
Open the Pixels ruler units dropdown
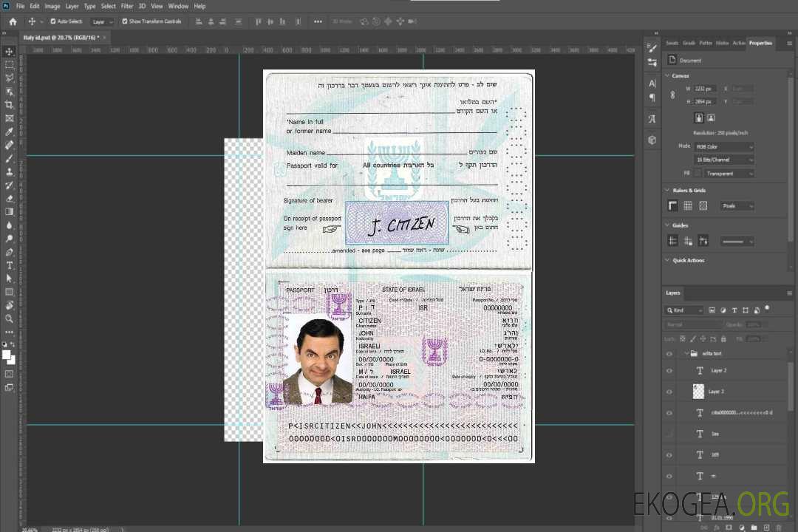click(x=737, y=206)
